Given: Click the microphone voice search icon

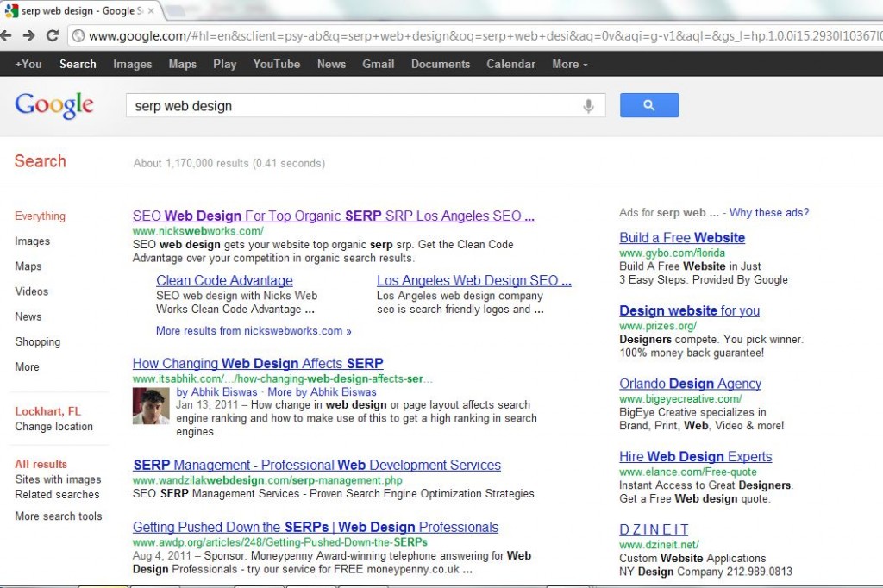Looking at the screenshot, I should coord(588,106).
